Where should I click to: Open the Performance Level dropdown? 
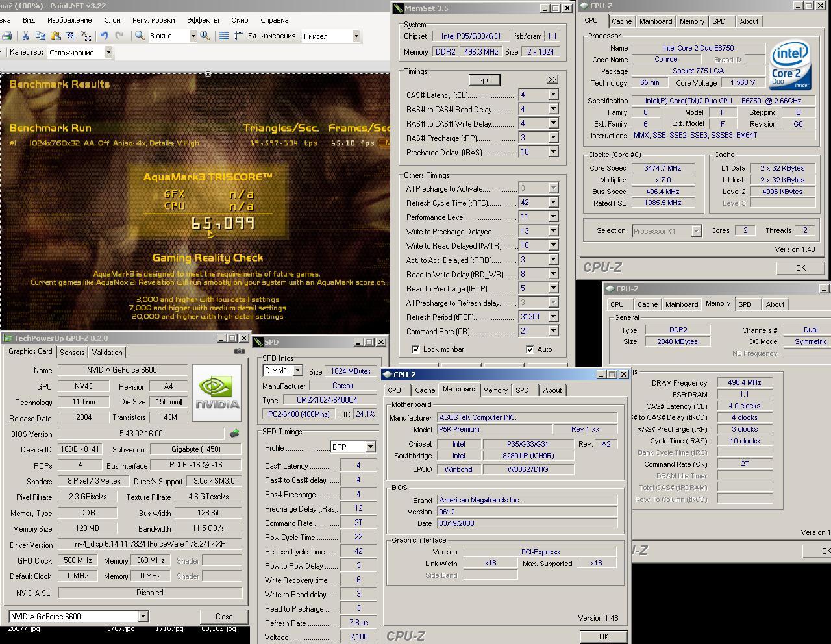pos(553,217)
